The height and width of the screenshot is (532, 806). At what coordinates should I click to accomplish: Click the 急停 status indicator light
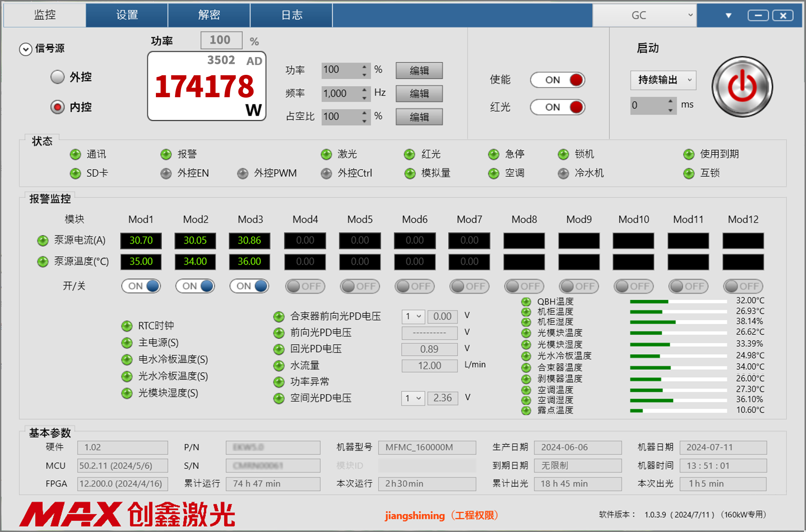(493, 154)
